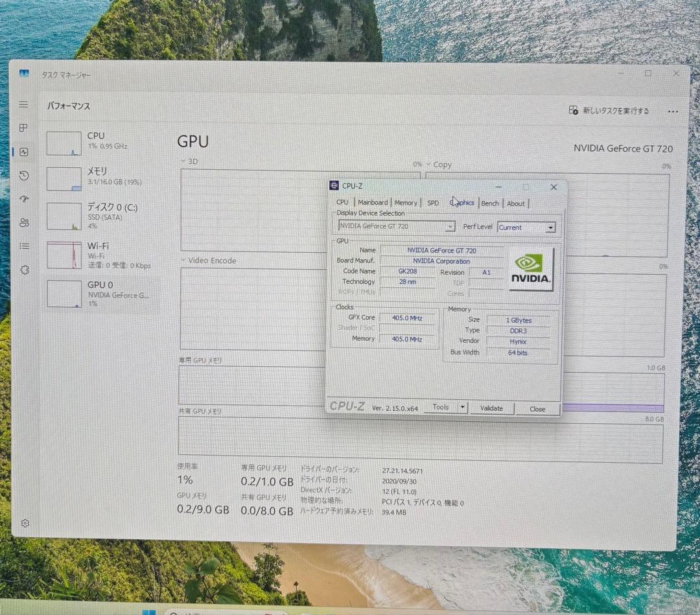Viewport: 700px width, 615px height.
Task: Open the Users view in Task Manager
Action: click(23, 222)
